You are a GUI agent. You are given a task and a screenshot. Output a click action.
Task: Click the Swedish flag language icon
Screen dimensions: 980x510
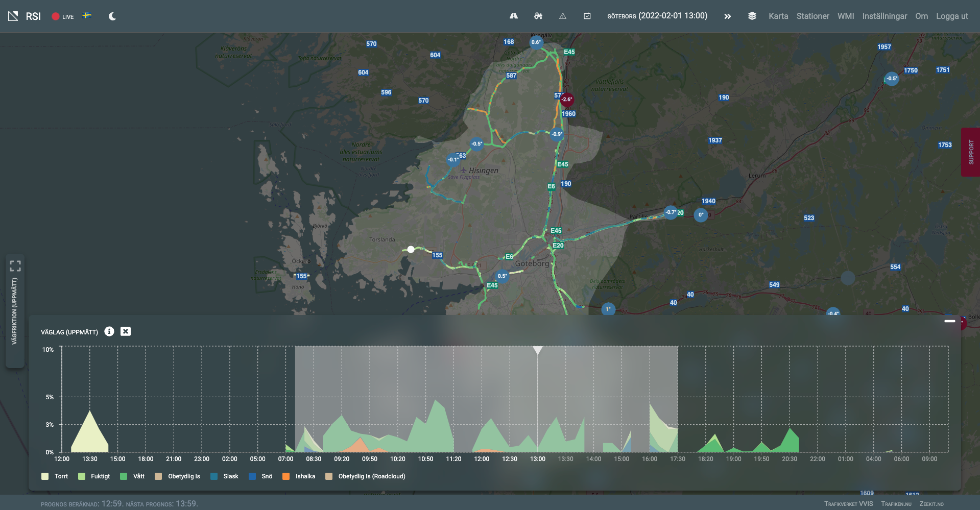point(87,16)
